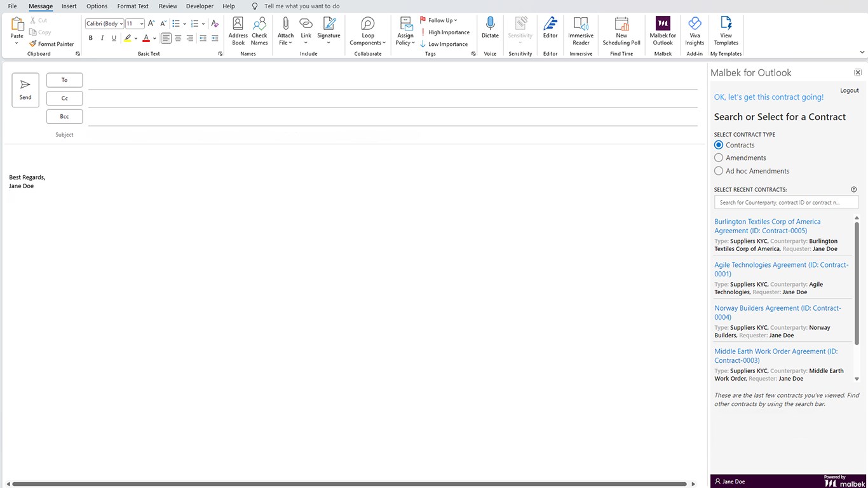Expand the Loop Components menu
This screenshot has width=868, height=488.
[368, 31]
